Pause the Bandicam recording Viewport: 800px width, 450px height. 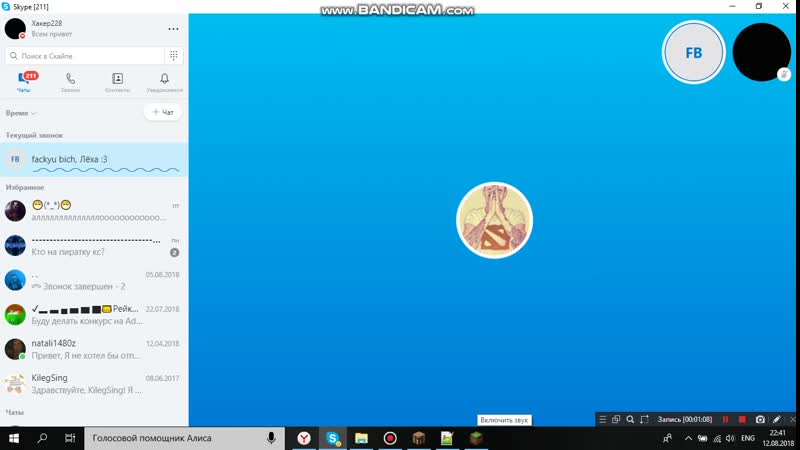726,419
